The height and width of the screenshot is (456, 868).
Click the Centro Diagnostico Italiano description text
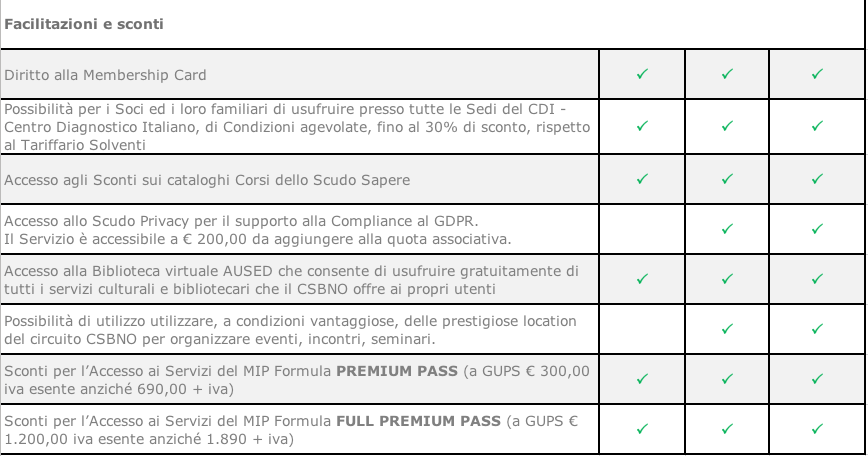pos(297,127)
